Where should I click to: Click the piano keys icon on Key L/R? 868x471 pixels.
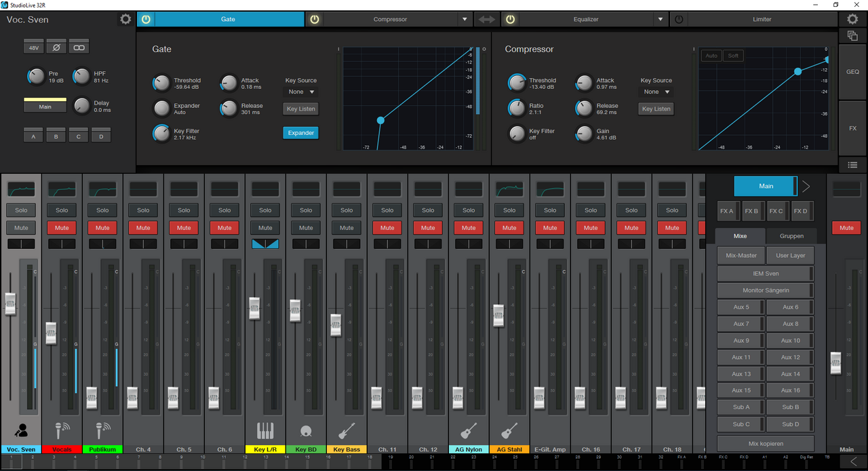[x=265, y=430]
